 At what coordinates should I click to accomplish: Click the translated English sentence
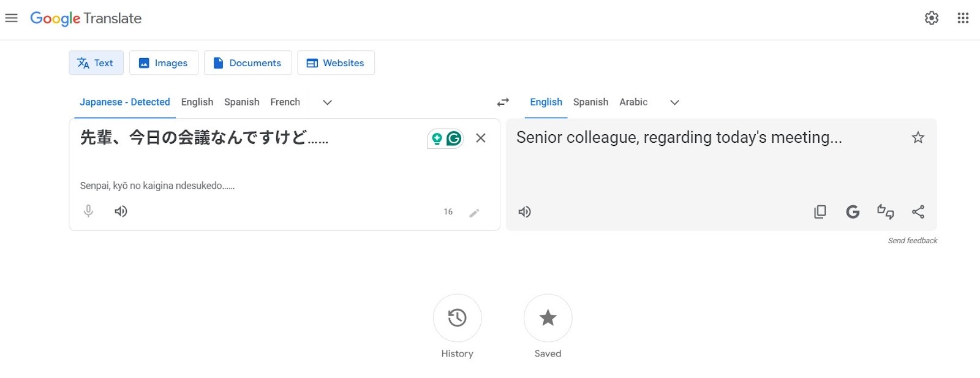click(679, 137)
